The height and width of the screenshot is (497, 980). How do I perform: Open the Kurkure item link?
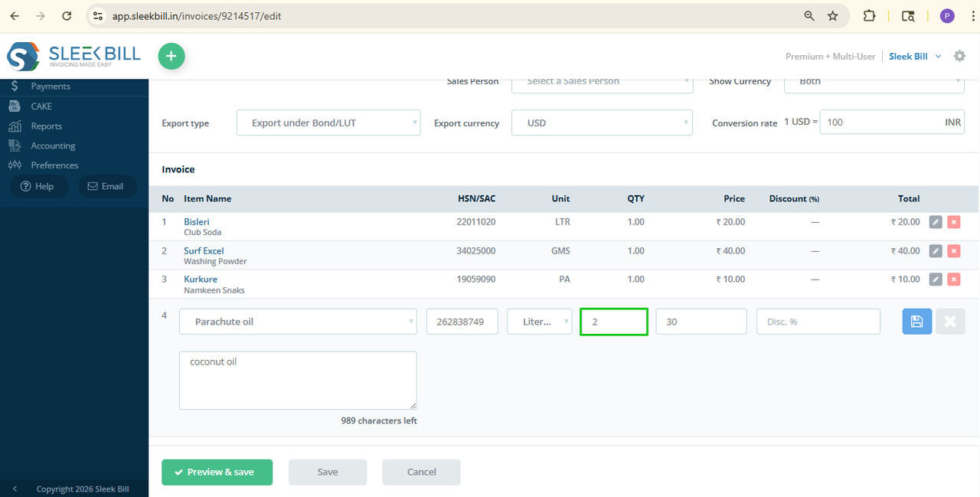[201, 279]
